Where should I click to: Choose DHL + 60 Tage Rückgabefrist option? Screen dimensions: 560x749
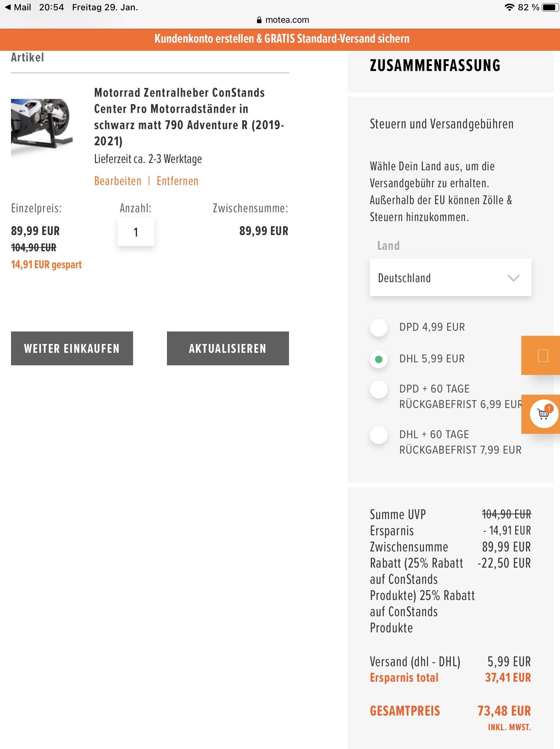pyautogui.click(x=379, y=435)
